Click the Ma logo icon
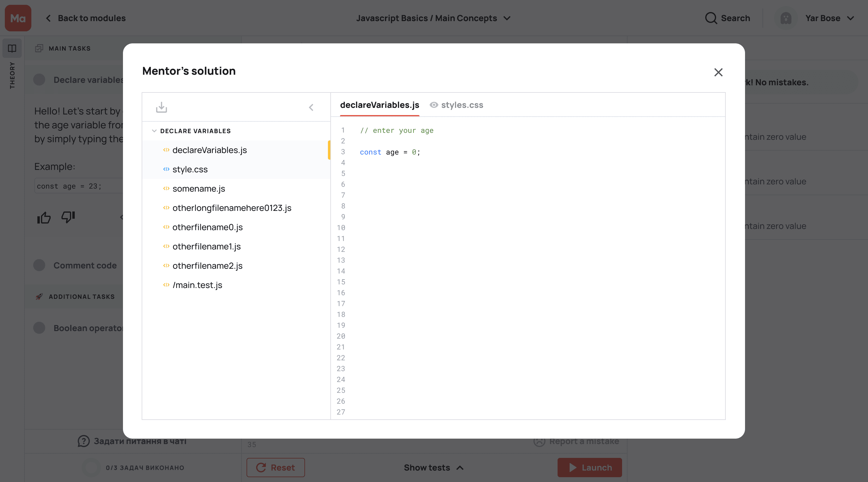 pos(18,18)
